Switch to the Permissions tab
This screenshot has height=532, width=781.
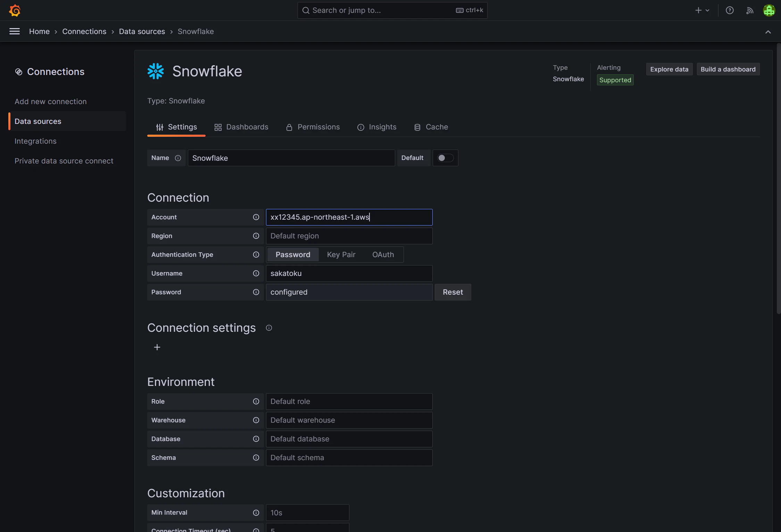313,127
